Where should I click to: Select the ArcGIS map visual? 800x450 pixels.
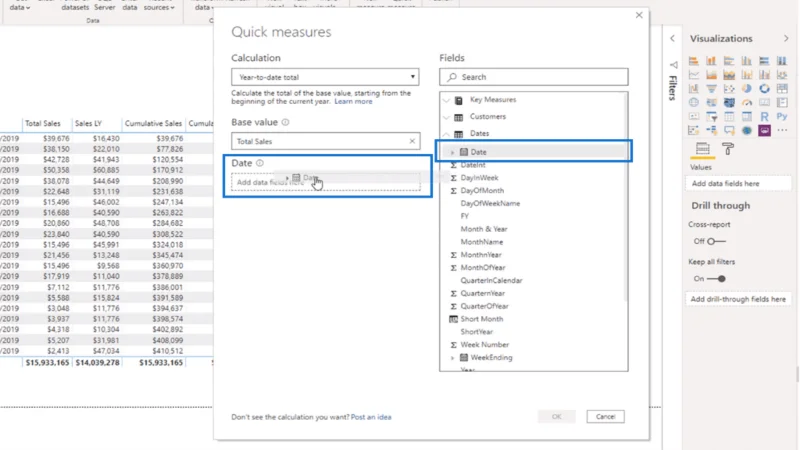pos(746,131)
